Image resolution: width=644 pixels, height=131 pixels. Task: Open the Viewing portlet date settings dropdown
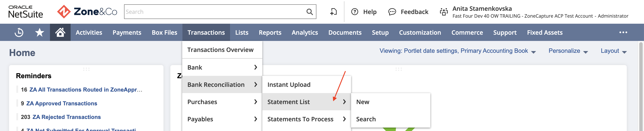[457, 51]
